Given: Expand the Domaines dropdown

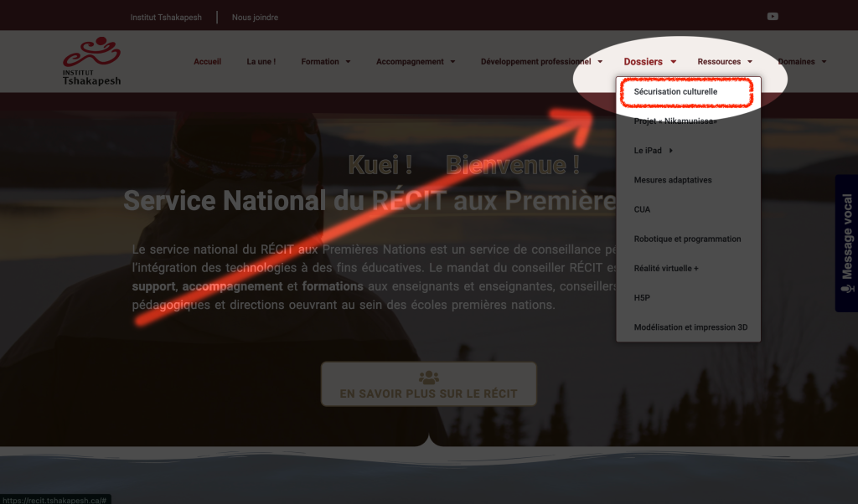Looking at the screenshot, I should (801, 62).
